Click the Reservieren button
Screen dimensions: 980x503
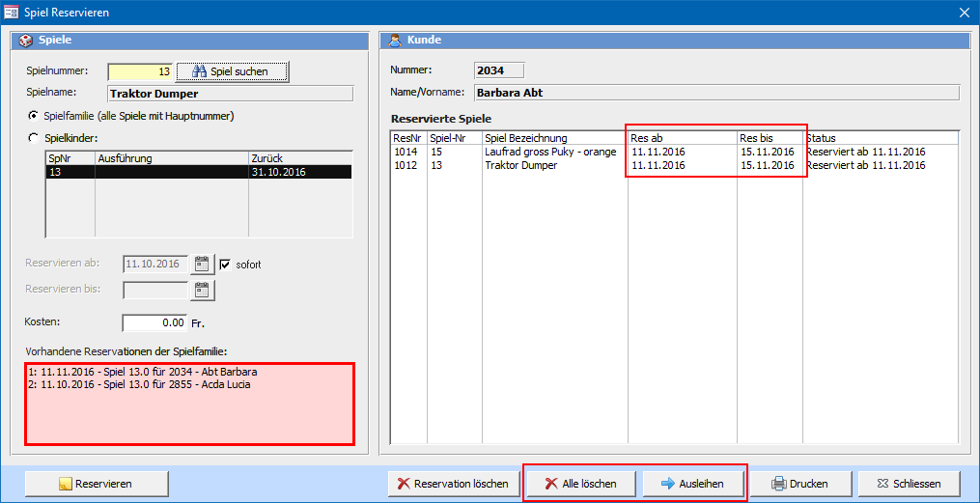97,484
